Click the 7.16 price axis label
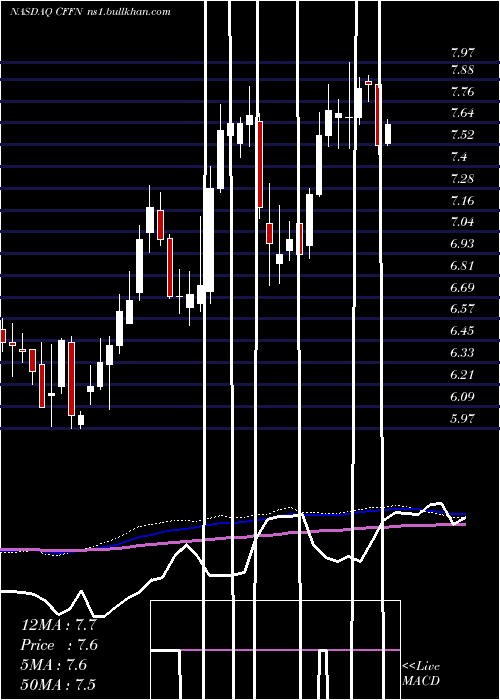 click(x=462, y=200)
